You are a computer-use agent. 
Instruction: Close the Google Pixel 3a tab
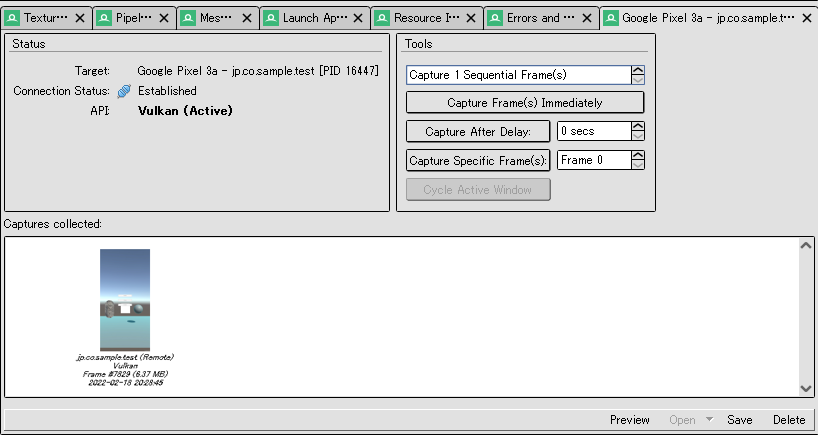[806, 18]
